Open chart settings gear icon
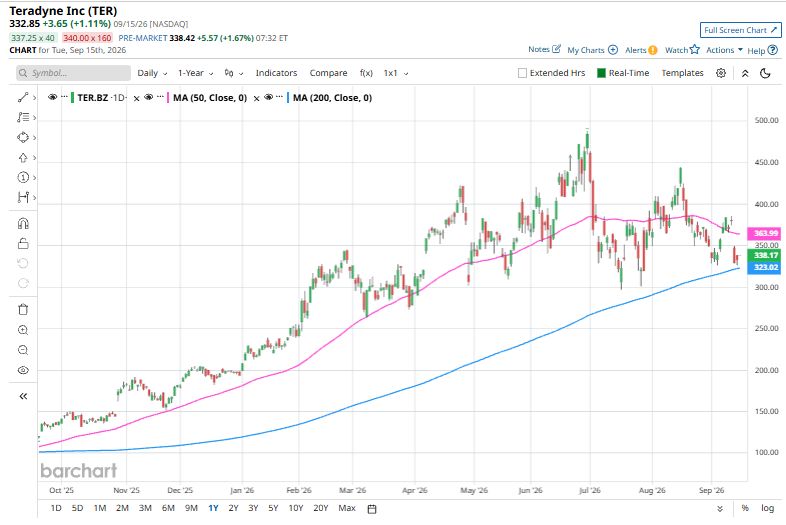This screenshot has width=786, height=525. point(721,73)
